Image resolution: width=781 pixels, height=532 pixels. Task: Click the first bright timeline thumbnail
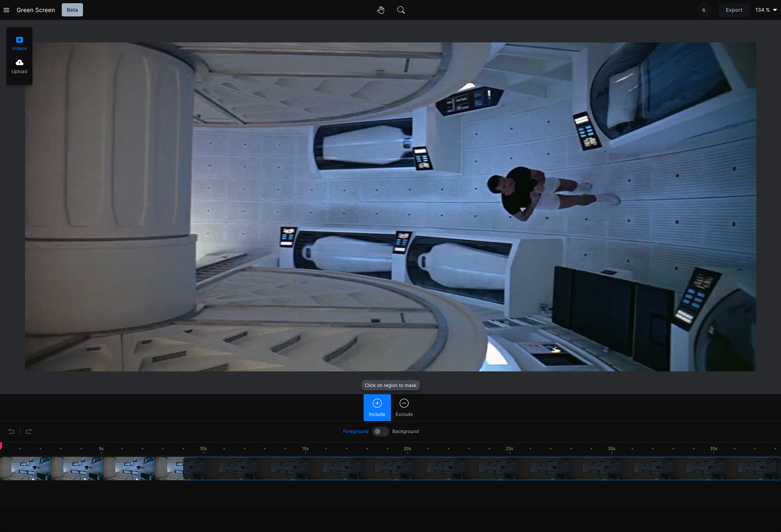pos(26,469)
